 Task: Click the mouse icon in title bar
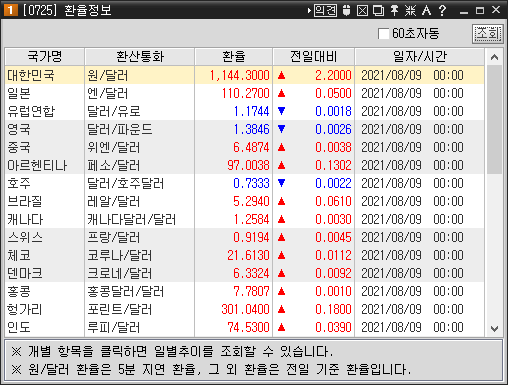(x=347, y=11)
